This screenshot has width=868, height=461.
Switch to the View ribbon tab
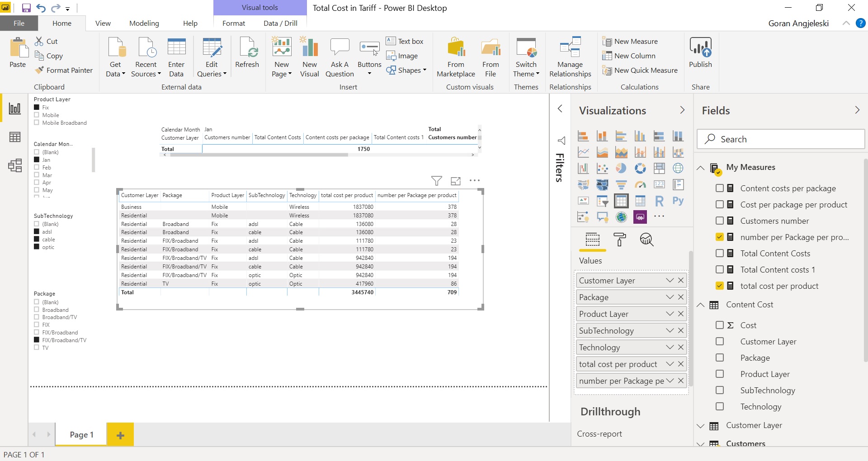tap(103, 23)
